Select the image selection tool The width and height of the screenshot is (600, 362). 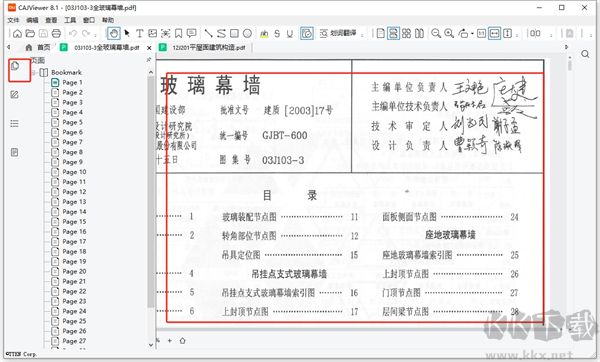pyautogui.click(x=153, y=34)
